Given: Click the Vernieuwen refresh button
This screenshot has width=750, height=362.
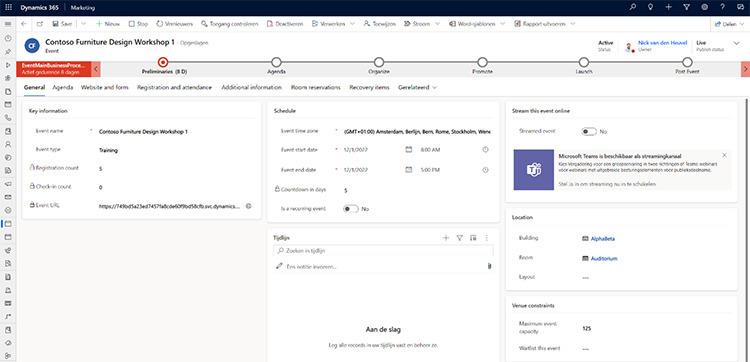Looking at the screenshot, I should tap(174, 24).
